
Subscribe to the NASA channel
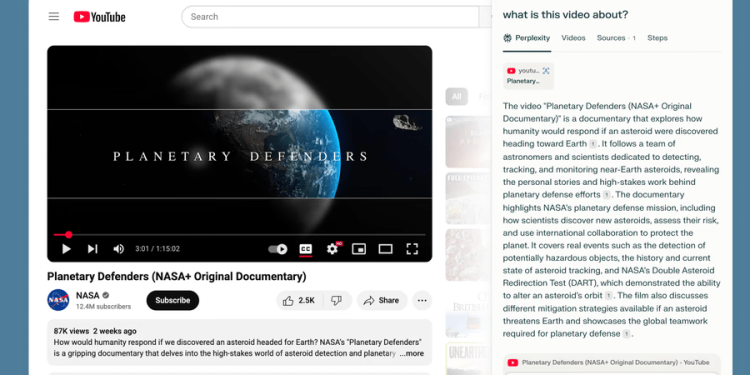[x=173, y=300]
